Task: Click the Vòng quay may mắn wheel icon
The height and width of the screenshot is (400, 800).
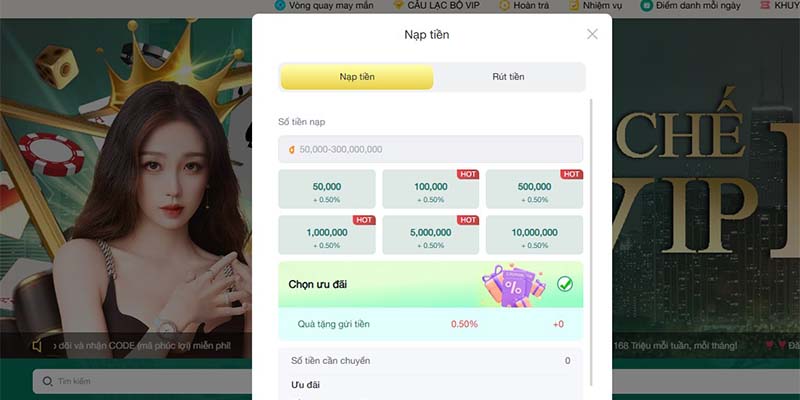Action: coord(280,5)
